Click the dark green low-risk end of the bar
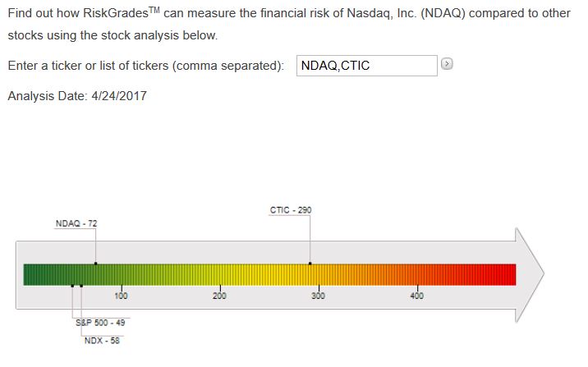 point(33,274)
